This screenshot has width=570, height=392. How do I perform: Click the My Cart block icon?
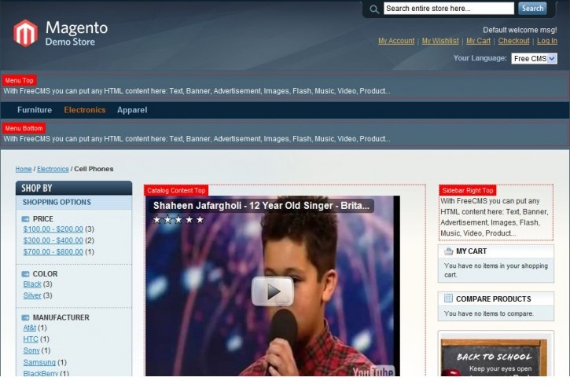click(x=448, y=251)
